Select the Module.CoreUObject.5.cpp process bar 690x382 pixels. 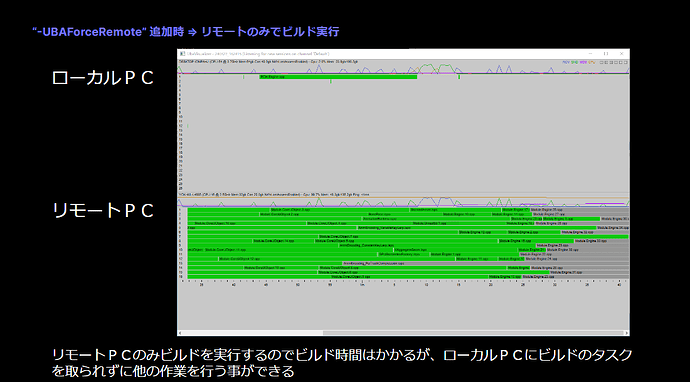tap(409, 277)
